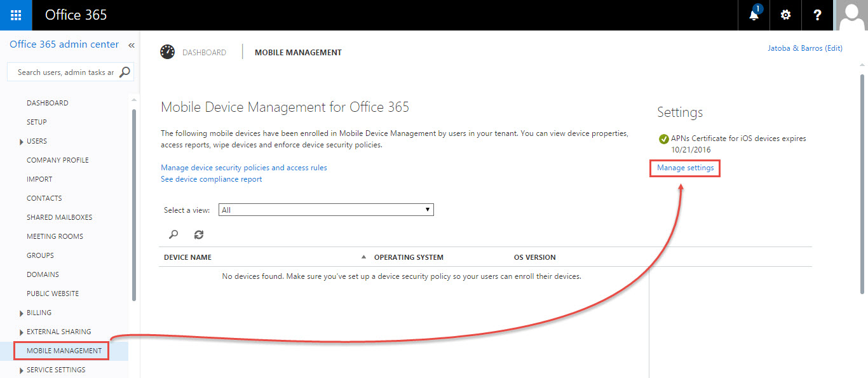Open the Office 365 app launcher waffle icon
The width and height of the screenshot is (868, 378).
click(x=15, y=15)
